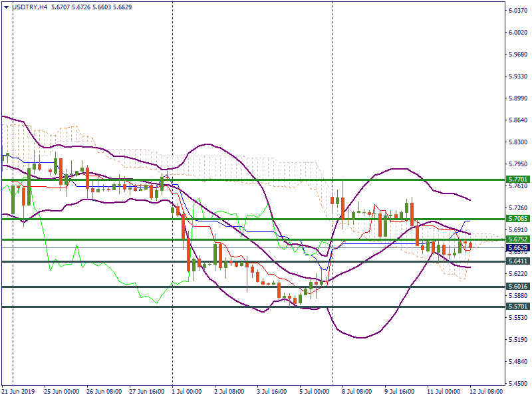Click the current price label 5.6629
The image size is (532, 399).
(517, 248)
